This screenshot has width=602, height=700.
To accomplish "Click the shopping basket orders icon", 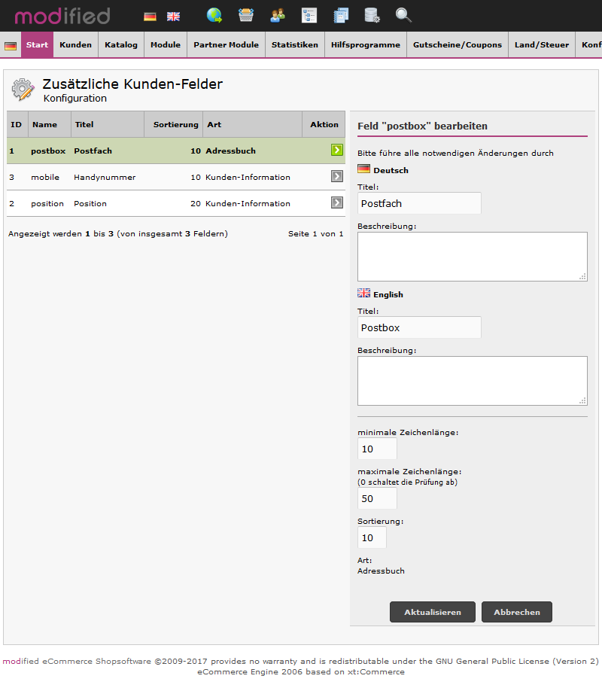I will pos(246,15).
